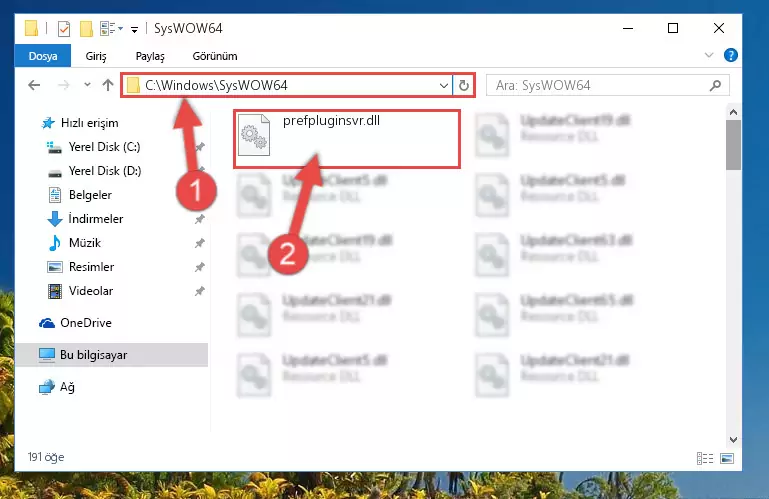Click the pin icon next to Müzik

coord(199,243)
